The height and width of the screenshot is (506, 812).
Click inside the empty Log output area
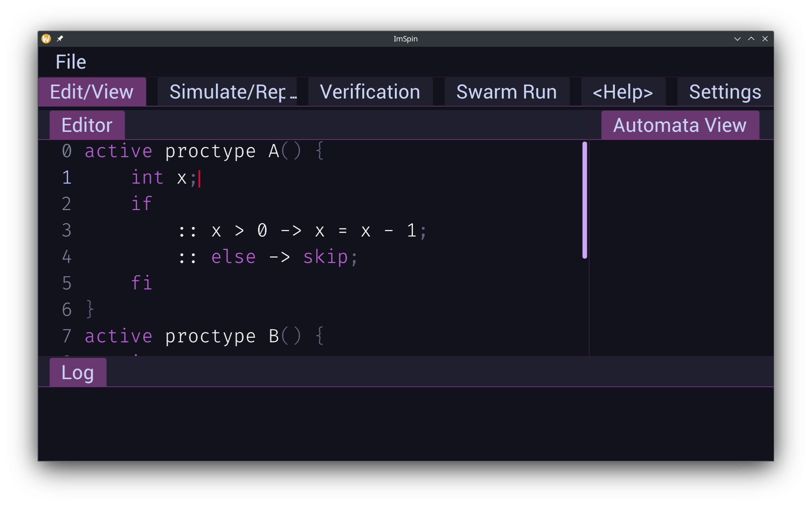tap(405, 424)
